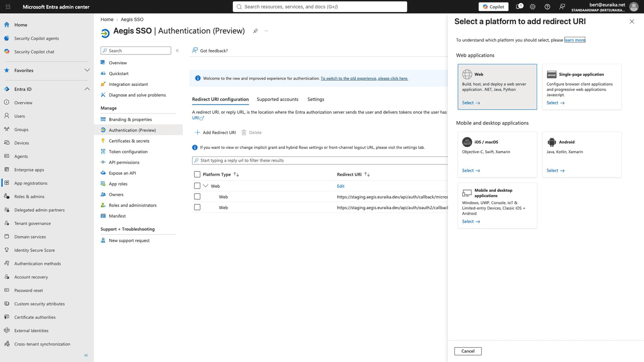The height and width of the screenshot is (362, 644).
Task: Open Copilot from the top bar
Action: [x=493, y=7]
